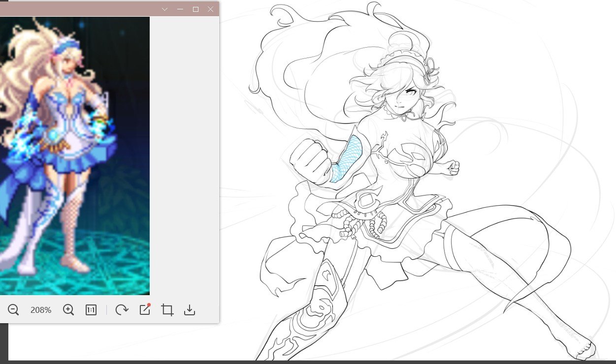The height and width of the screenshot is (364, 616).
Task: Click the pixel art character reference image
Action: point(74,156)
